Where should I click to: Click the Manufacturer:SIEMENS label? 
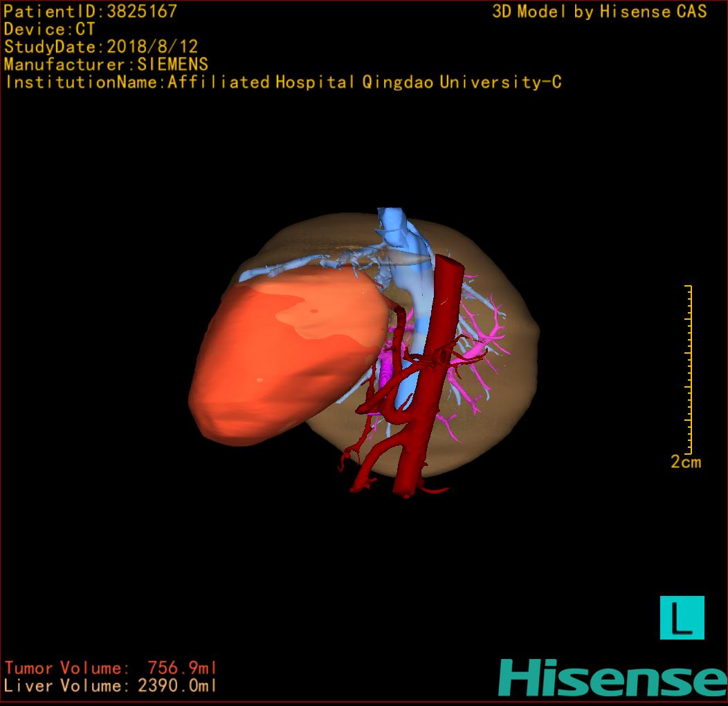coord(106,64)
